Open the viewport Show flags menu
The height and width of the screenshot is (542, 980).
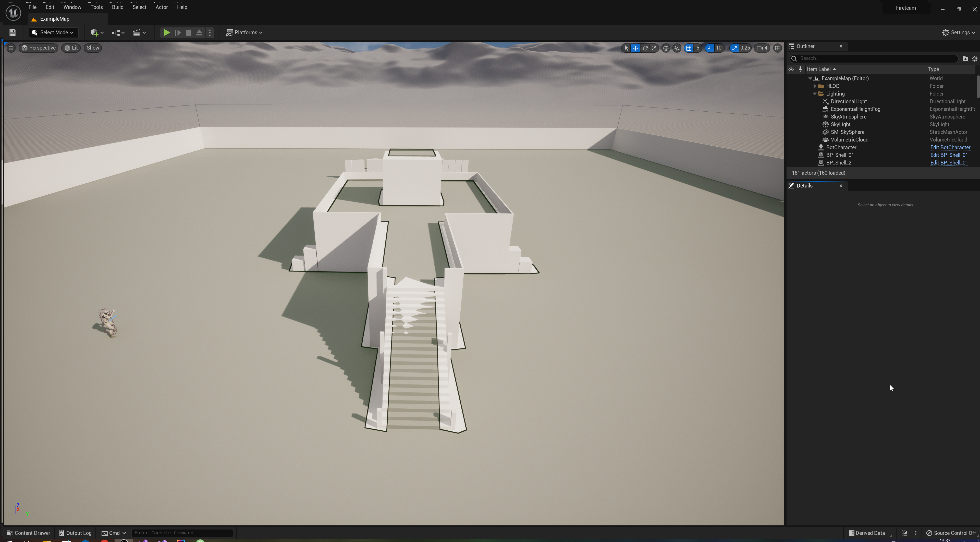[93, 48]
